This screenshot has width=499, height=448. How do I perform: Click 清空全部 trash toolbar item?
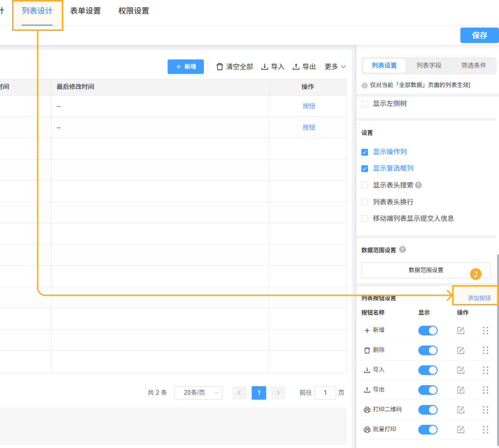click(x=235, y=67)
